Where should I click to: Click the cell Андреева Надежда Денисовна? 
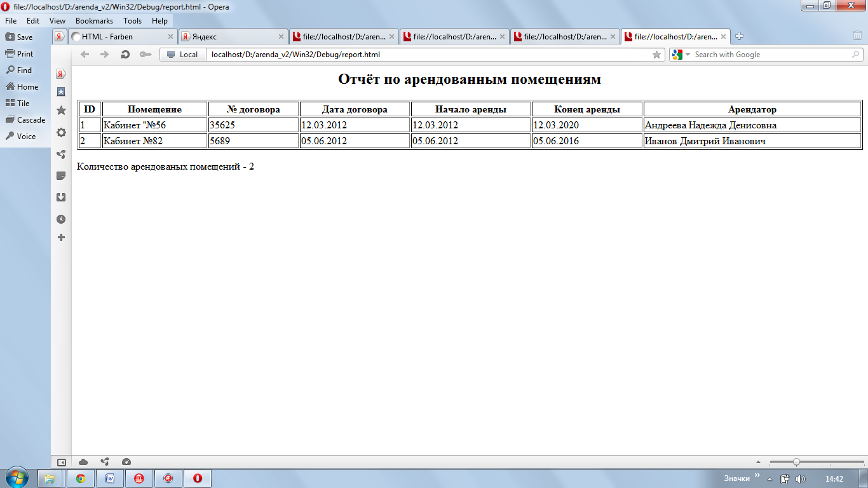[x=752, y=125]
